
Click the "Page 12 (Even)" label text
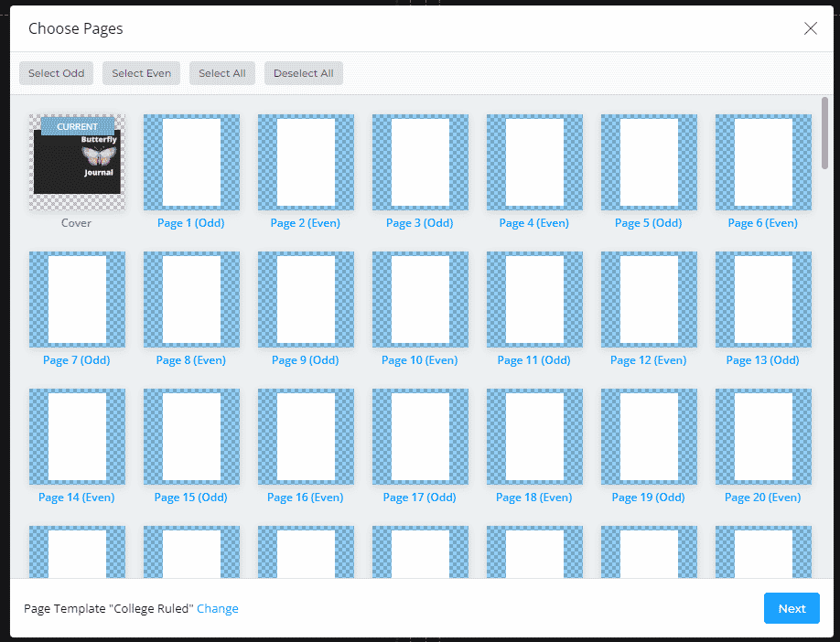(648, 359)
